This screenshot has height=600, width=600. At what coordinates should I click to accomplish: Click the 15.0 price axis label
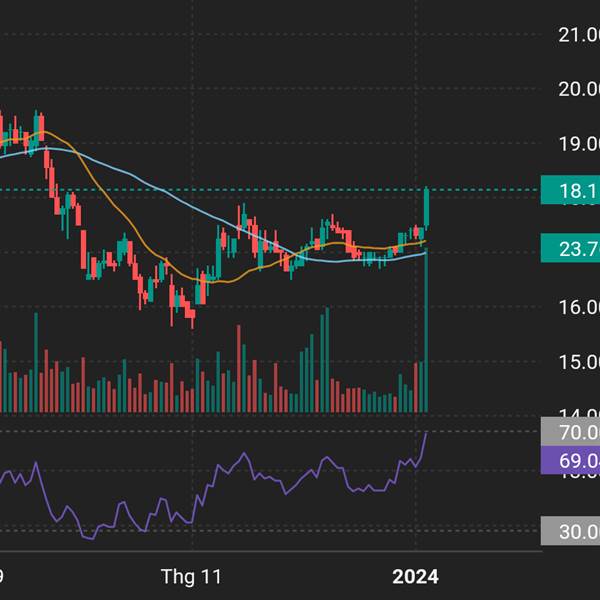579,362
